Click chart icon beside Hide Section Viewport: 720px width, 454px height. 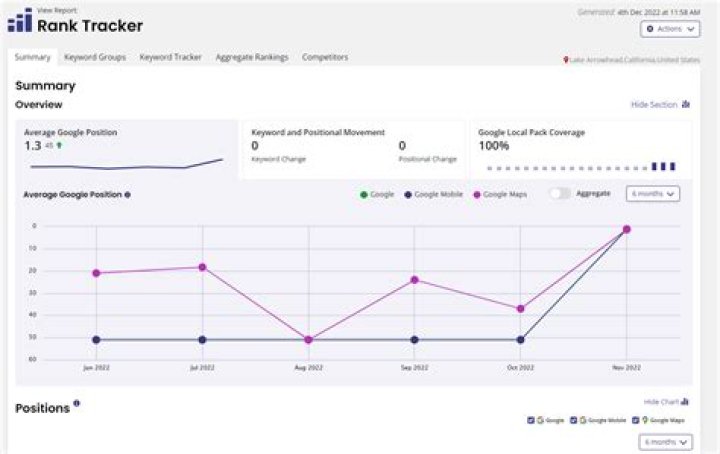[686, 104]
